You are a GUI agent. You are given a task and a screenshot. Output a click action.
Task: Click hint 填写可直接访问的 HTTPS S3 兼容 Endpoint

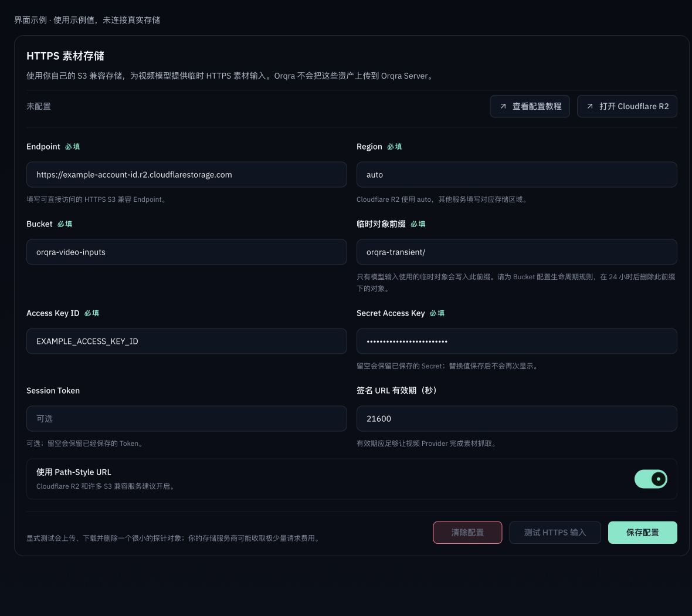point(97,199)
